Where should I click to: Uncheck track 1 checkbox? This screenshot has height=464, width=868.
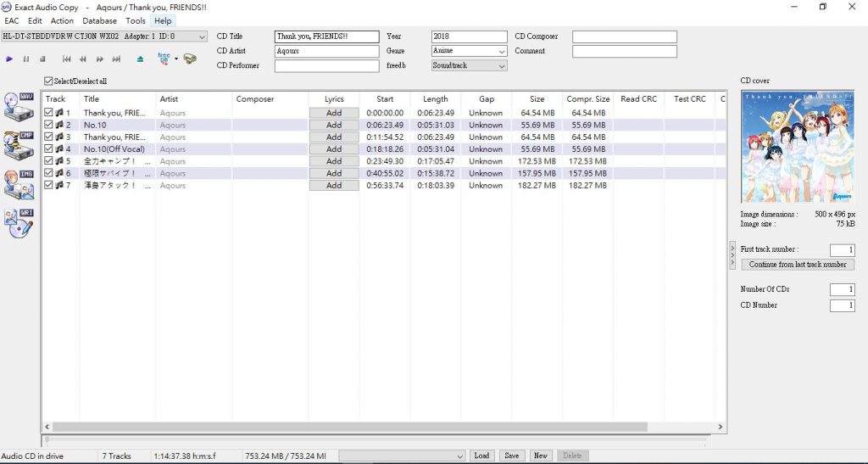48,113
